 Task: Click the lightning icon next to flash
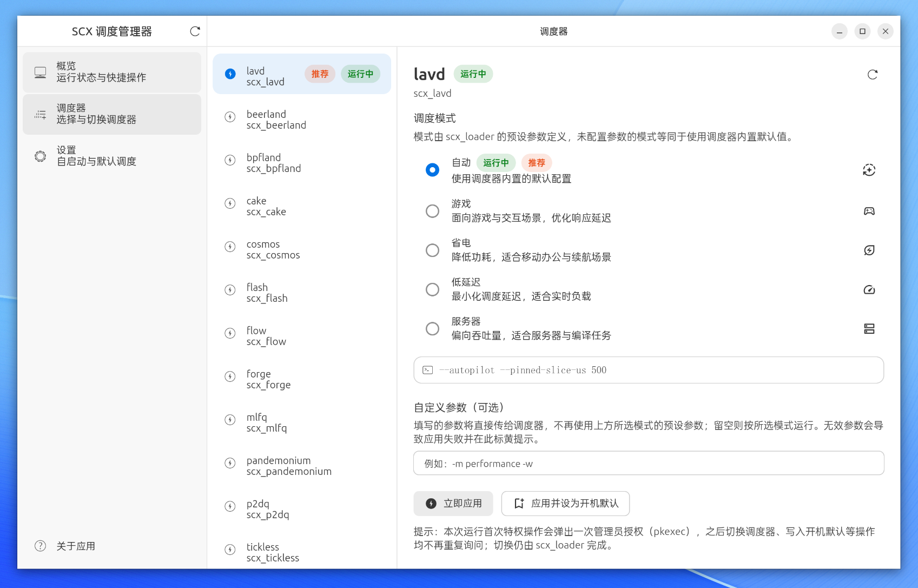click(230, 290)
